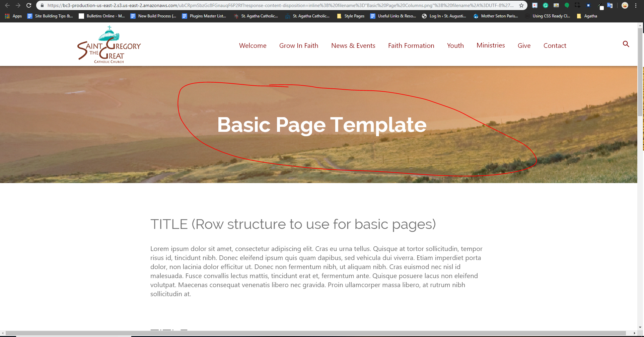Open Chrome's three-dot menu
Screen dimensions: 644x337
click(636, 5)
